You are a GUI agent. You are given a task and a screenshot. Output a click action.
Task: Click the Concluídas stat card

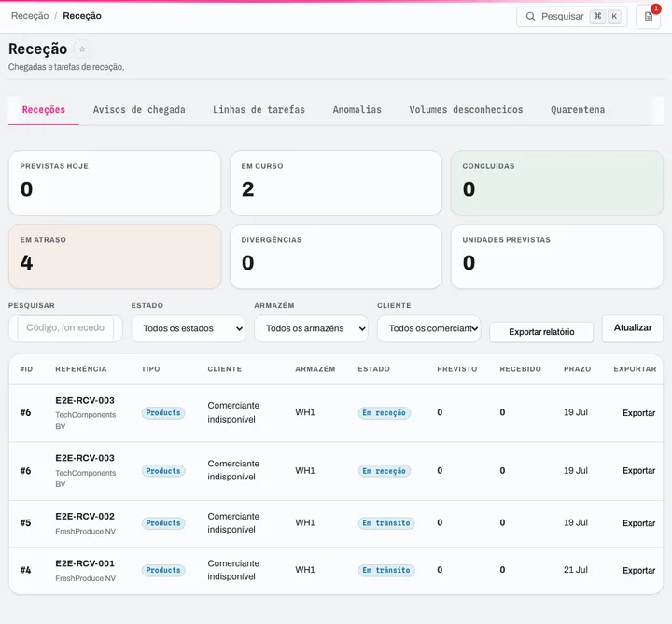[x=557, y=183]
